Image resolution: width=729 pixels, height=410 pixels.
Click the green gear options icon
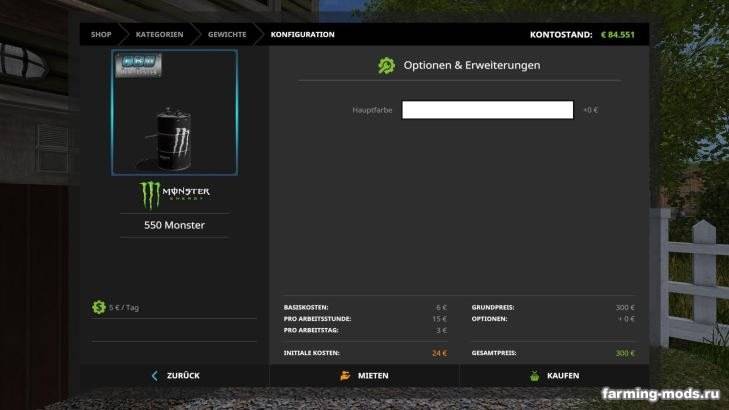[386, 66]
